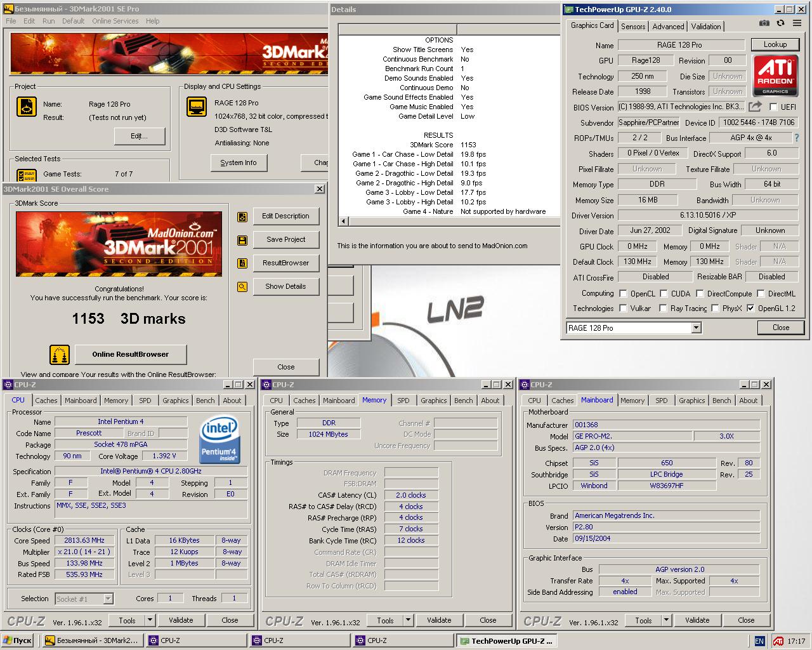This screenshot has width=812, height=650.
Task: Switch to the Sensors tab in GPU-Z
Action: point(633,27)
